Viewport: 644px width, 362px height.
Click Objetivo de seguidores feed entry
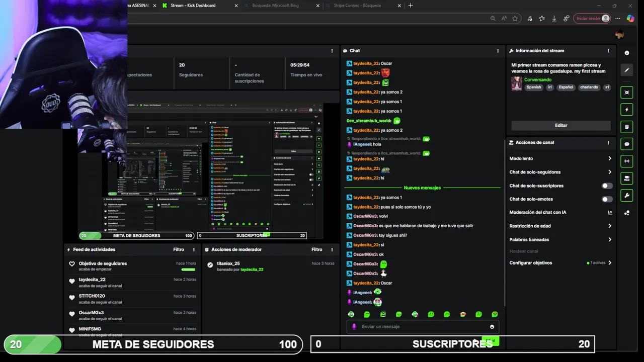pos(133,266)
